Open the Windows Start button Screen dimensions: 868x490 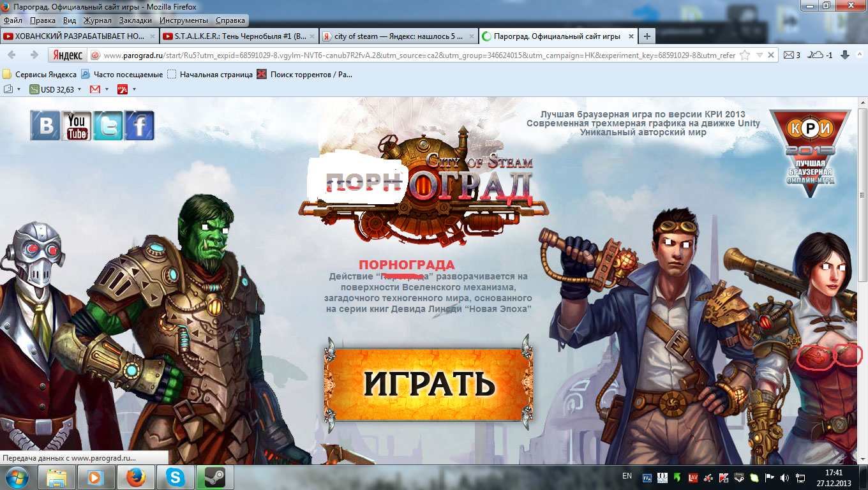pyautogui.click(x=17, y=477)
